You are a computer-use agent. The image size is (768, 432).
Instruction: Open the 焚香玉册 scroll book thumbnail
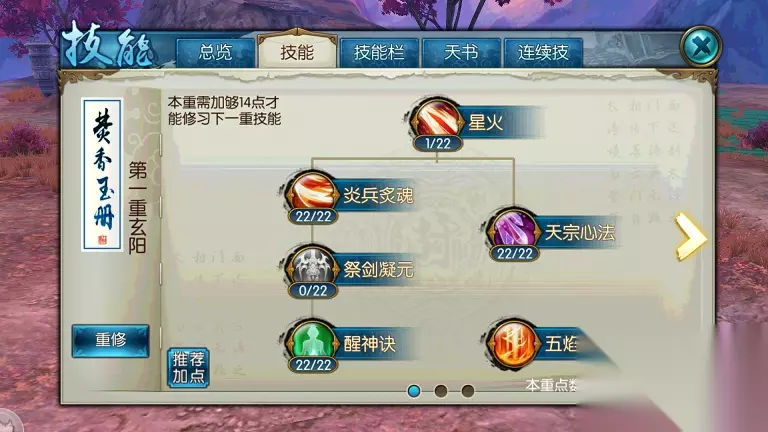coord(102,174)
